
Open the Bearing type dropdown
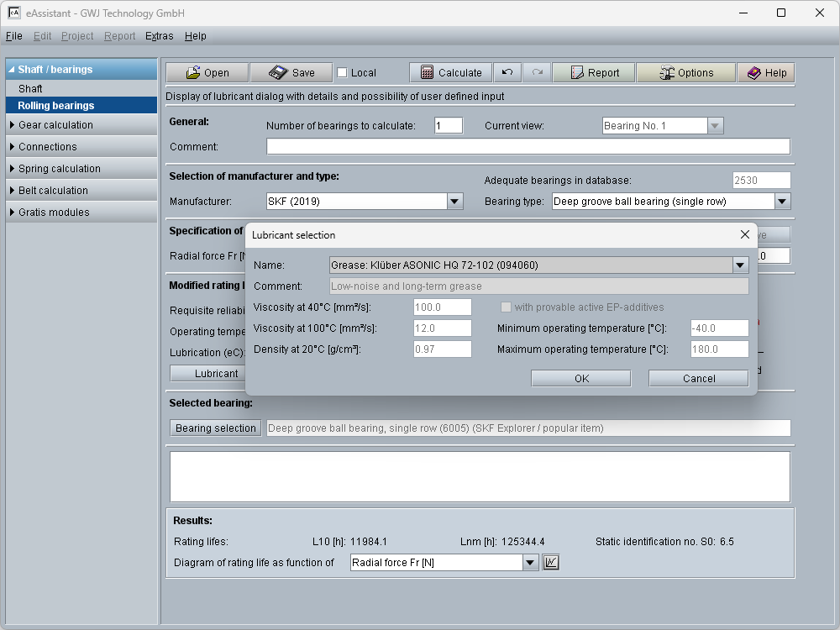(782, 202)
